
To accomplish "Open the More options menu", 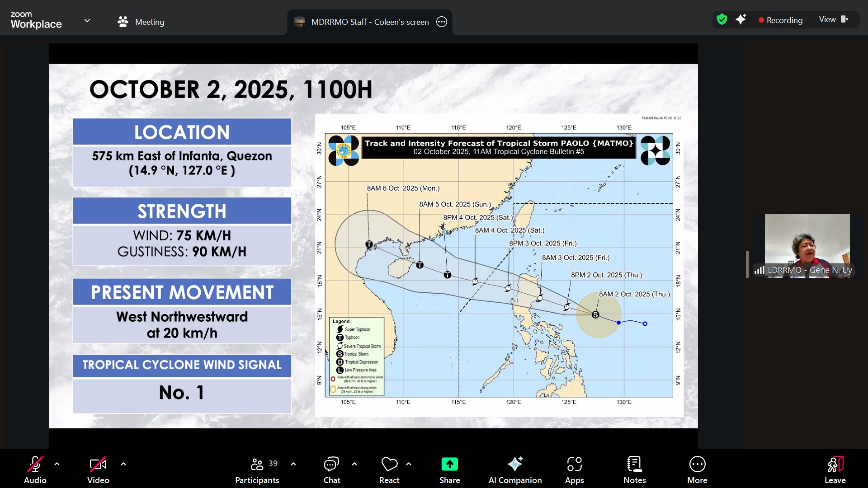I will tap(697, 465).
